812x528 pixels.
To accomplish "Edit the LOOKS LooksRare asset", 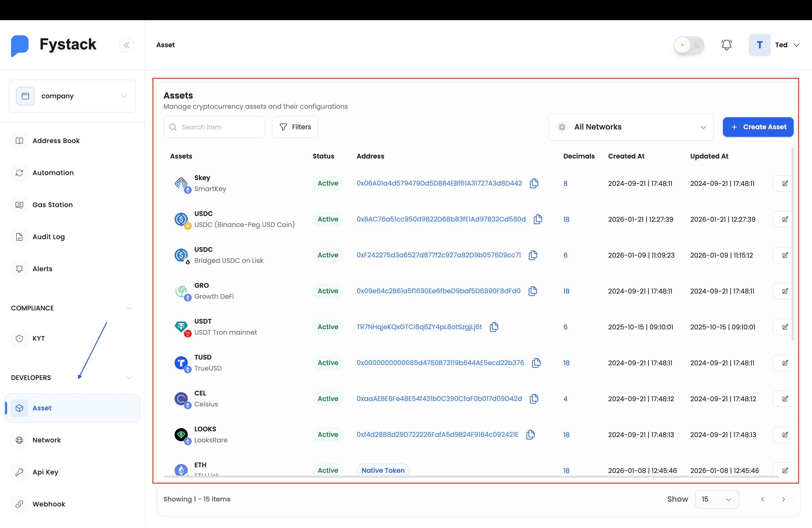I will [x=784, y=435].
